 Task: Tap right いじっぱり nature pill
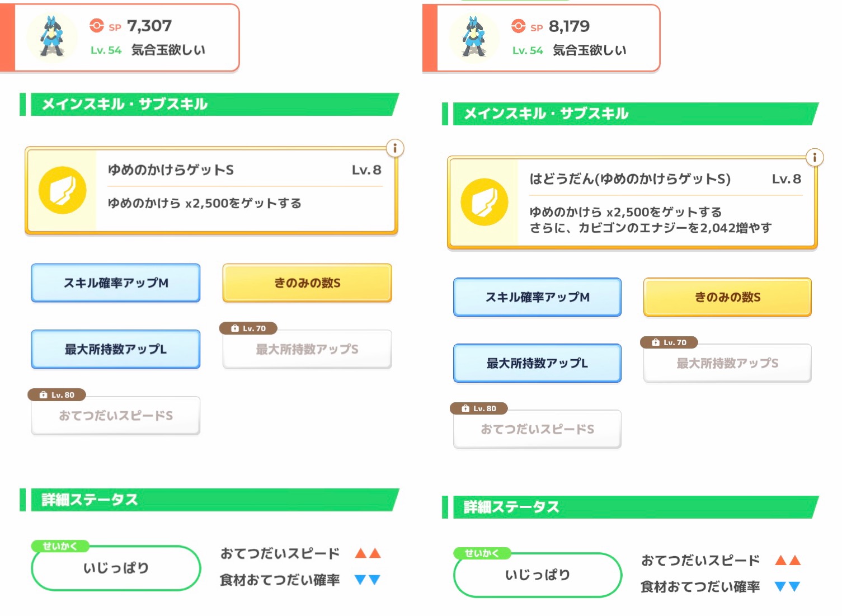tap(538, 575)
